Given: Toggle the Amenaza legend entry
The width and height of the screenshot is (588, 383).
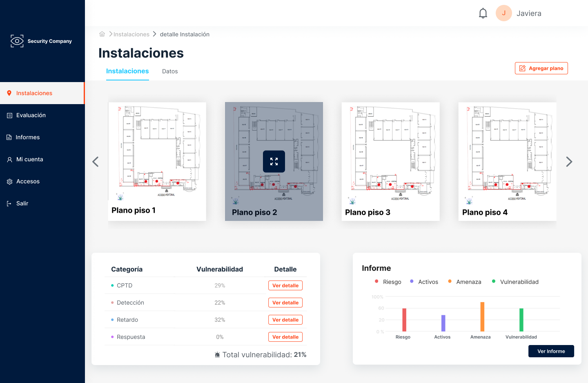Looking at the screenshot, I should click(464, 282).
